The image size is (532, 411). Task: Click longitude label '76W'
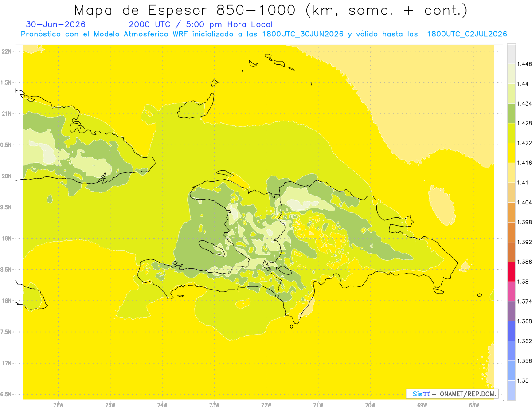pyautogui.click(x=58, y=405)
